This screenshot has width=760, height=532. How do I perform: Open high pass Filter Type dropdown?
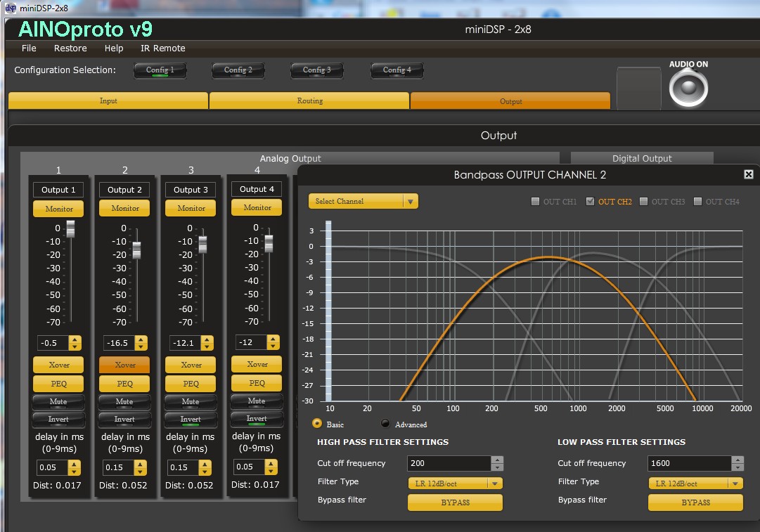pyautogui.click(x=456, y=483)
